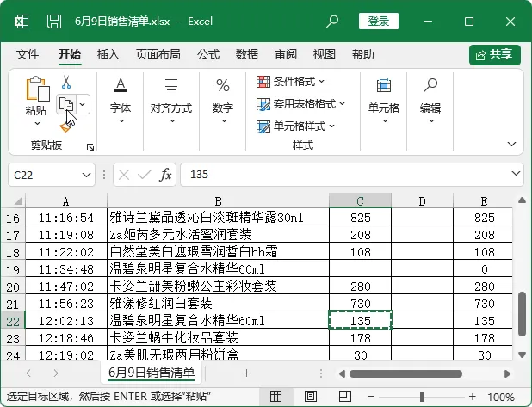
Task: Open the 数字 number format group
Action: [223, 100]
